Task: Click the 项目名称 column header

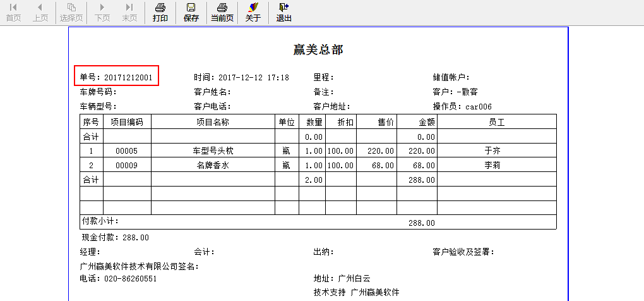Action: click(x=212, y=121)
